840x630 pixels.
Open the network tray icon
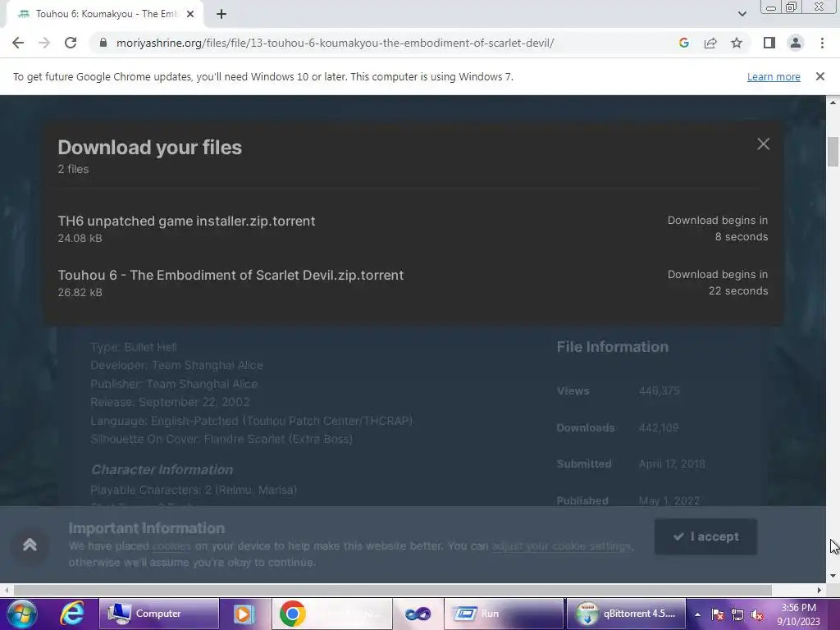(737, 614)
